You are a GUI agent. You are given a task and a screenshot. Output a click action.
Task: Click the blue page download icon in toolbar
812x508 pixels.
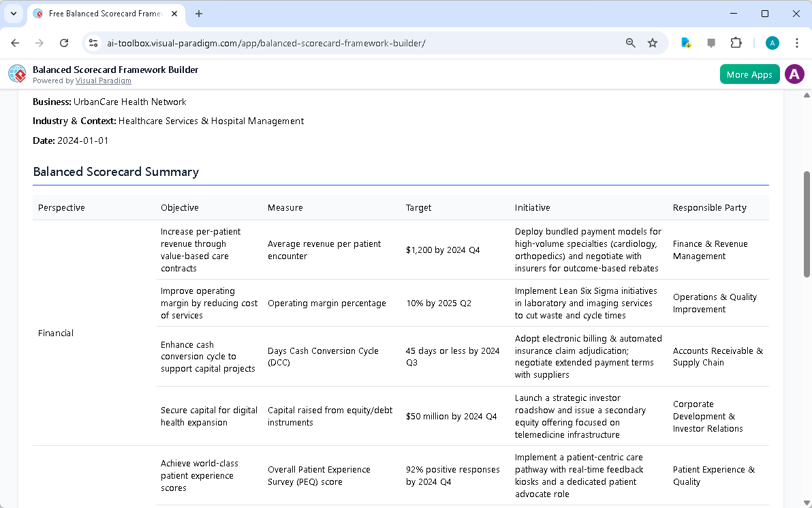tap(685, 42)
